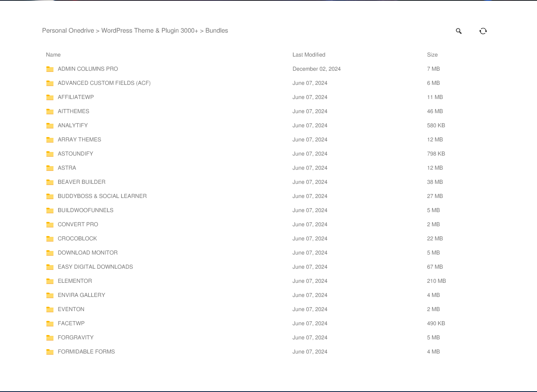Viewport: 537px width, 392px height.
Task: Sort by Last Modified column header
Action: coord(309,55)
